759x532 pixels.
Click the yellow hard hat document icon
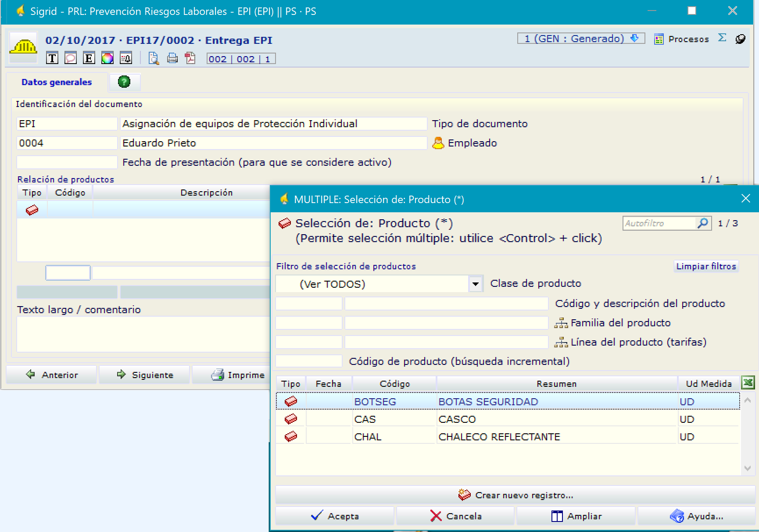click(x=23, y=46)
